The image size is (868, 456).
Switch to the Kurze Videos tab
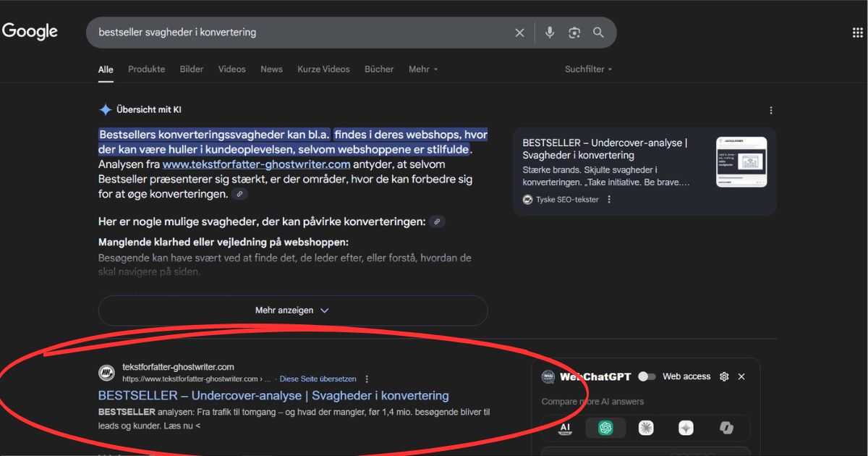[323, 69]
